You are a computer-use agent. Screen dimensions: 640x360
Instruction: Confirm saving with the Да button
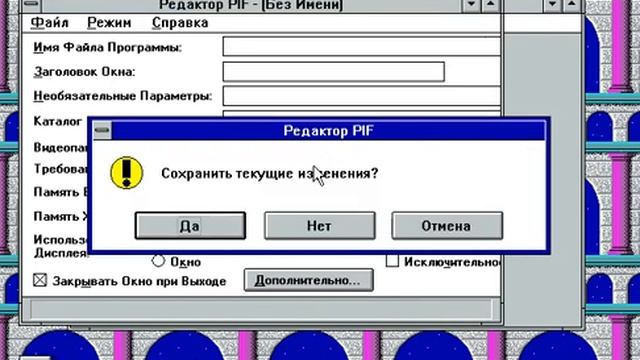190,225
